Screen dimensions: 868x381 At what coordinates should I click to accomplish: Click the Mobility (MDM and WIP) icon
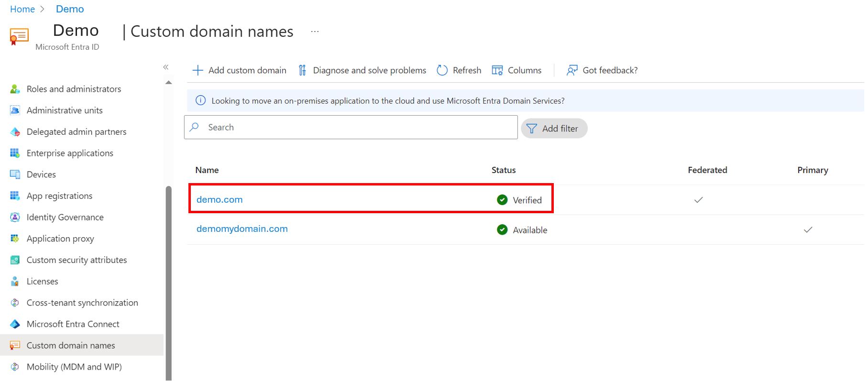click(x=15, y=367)
